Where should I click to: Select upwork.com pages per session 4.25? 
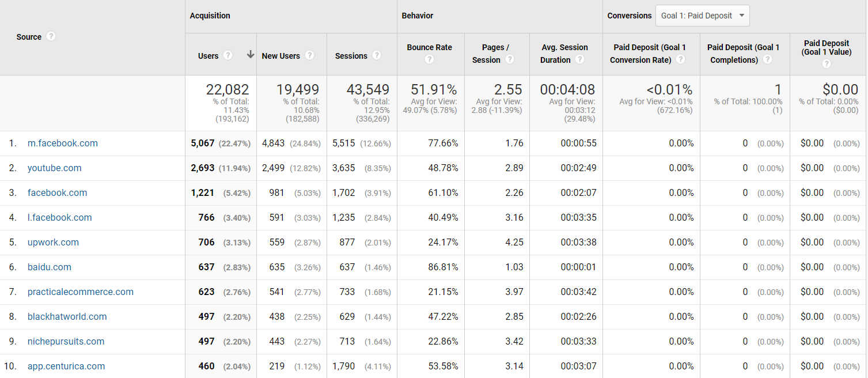(514, 243)
